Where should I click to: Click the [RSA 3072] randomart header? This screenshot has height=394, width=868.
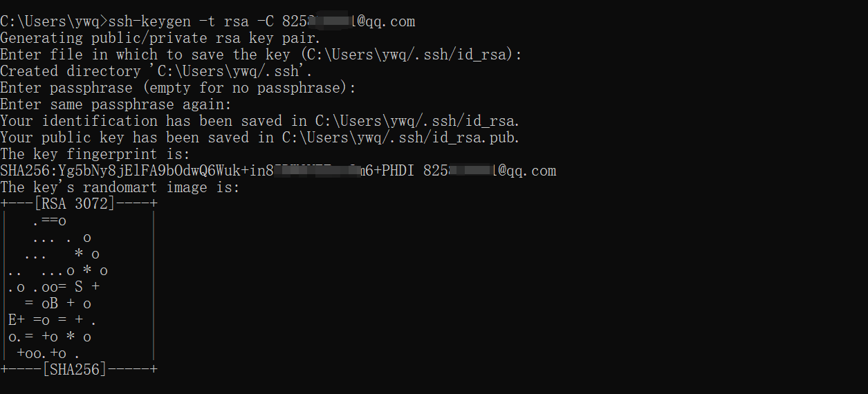(80, 204)
